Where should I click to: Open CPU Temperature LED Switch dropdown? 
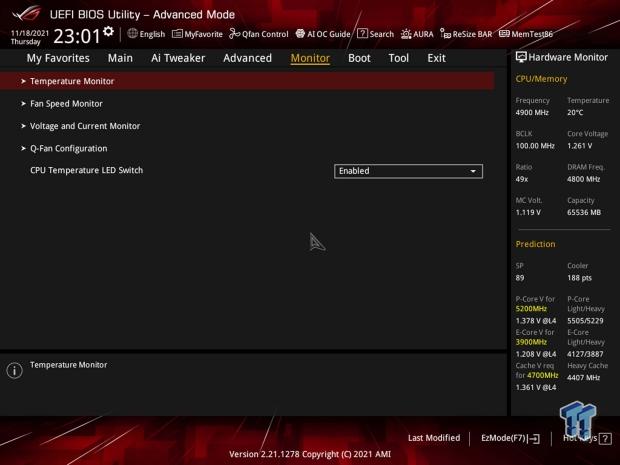point(408,171)
